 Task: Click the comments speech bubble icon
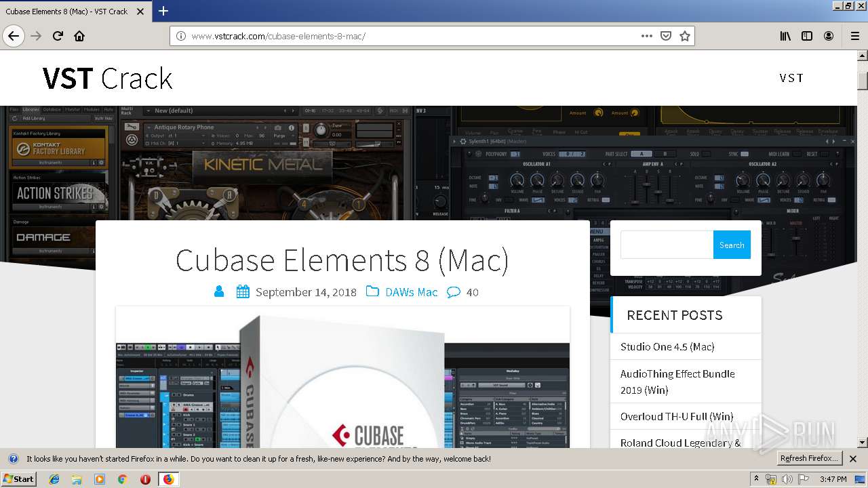pos(454,292)
